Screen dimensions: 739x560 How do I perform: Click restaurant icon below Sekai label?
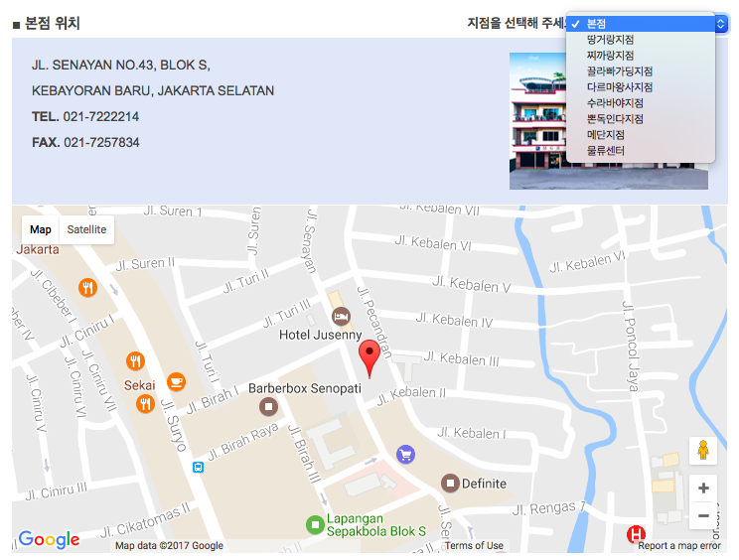145,404
